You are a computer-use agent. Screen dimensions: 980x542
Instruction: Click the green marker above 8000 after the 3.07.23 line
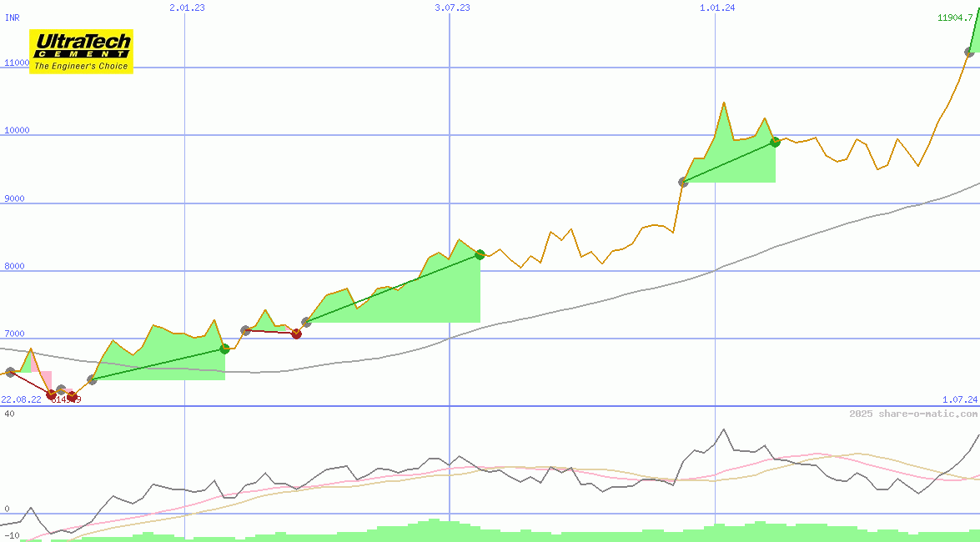tap(480, 254)
